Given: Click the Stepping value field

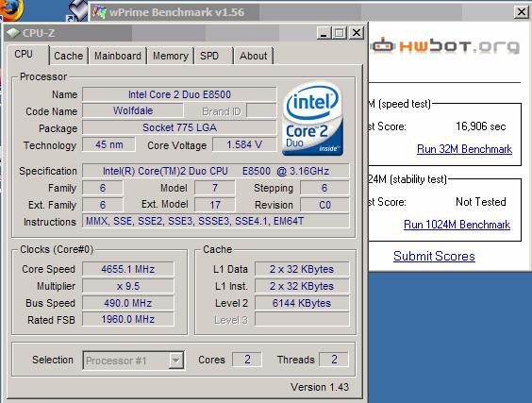Looking at the screenshot, I should (324, 188).
